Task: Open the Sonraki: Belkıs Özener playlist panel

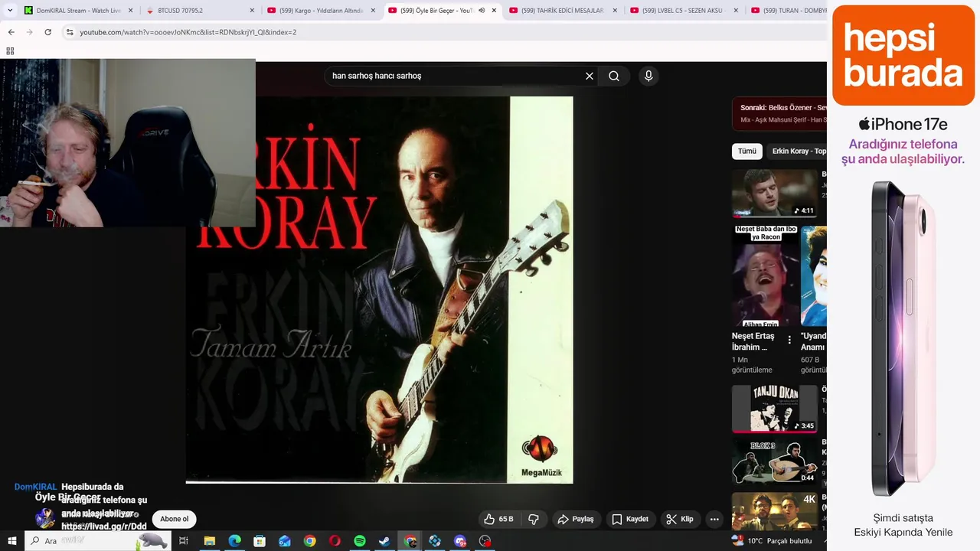Action: (x=779, y=113)
